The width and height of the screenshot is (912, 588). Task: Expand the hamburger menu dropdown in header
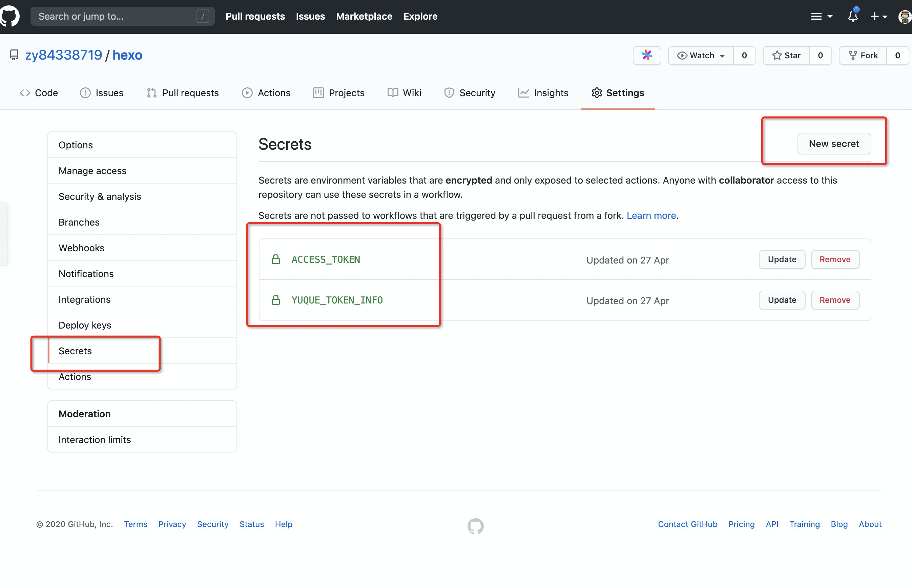click(821, 16)
